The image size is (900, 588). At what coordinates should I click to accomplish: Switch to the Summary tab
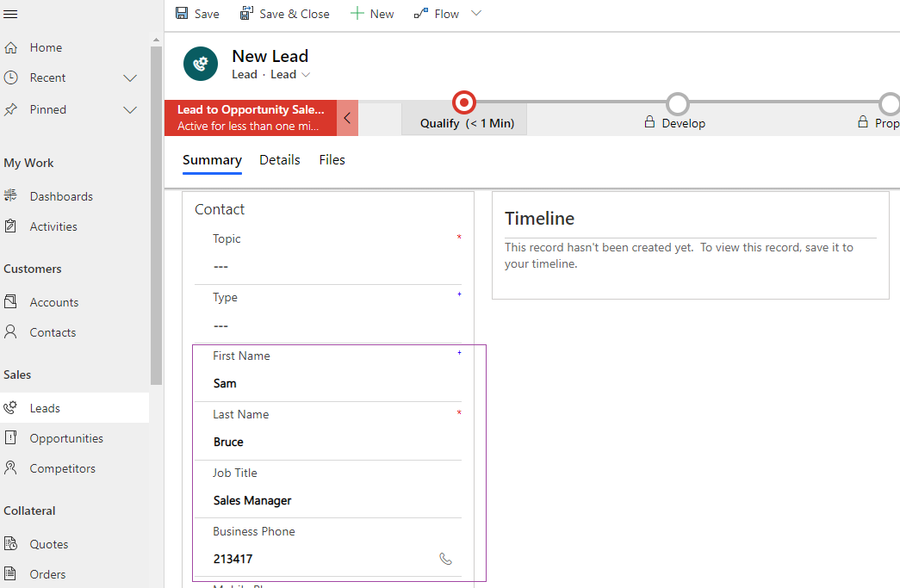pyautogui.click(x=212, y=160)
